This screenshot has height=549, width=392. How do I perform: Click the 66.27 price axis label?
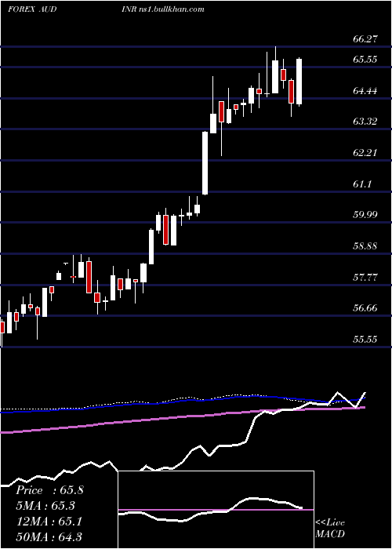point(365,39)
